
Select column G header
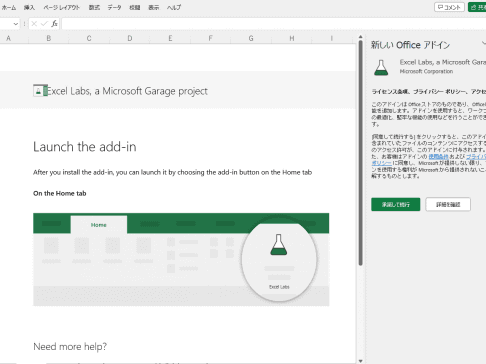251,38
